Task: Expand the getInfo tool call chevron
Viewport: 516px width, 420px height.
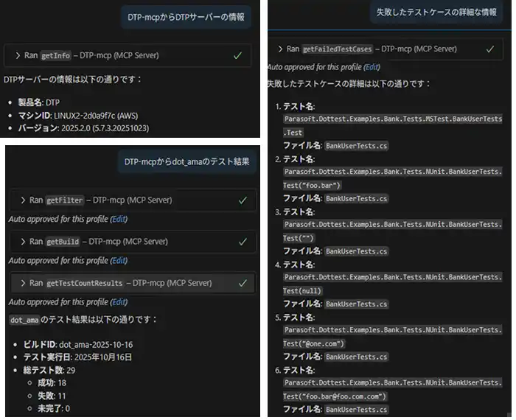Action: tap(18, 55)
